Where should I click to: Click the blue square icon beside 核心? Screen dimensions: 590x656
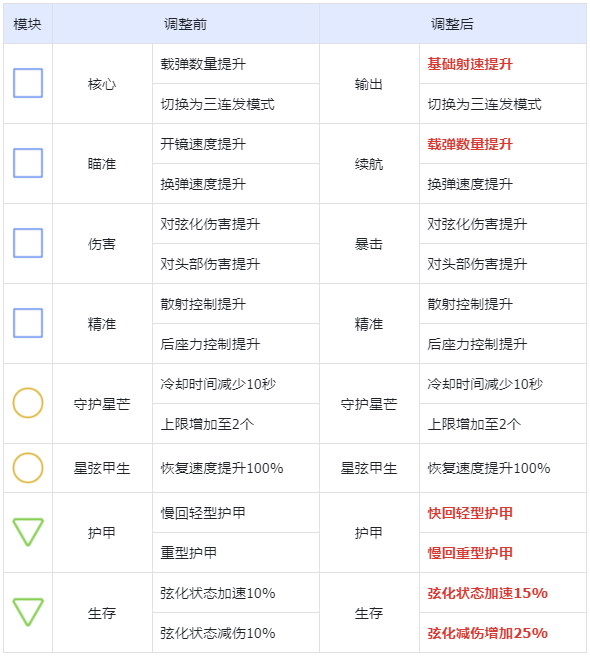click(x=28, y=83)
